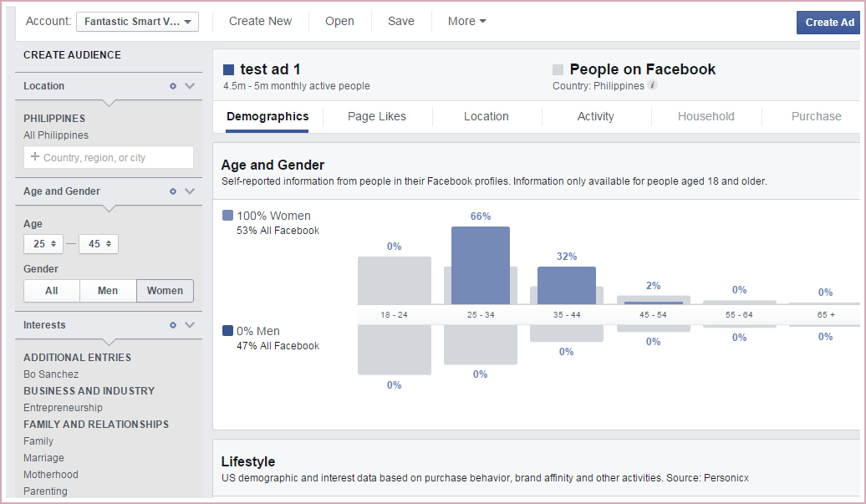Image resolution: width=866 pixels, height=504 pixels.
Task: Click the Age and Gender settings dot icon
Action: [173, 191]
